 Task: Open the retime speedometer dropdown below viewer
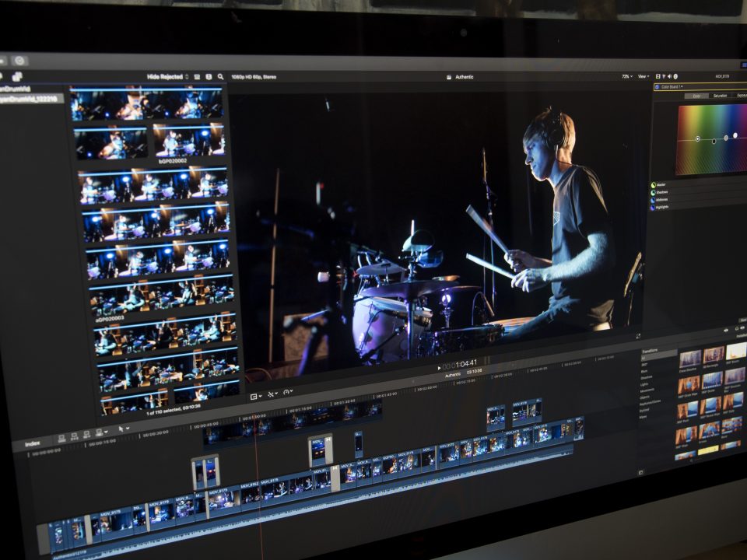point(288,392)
